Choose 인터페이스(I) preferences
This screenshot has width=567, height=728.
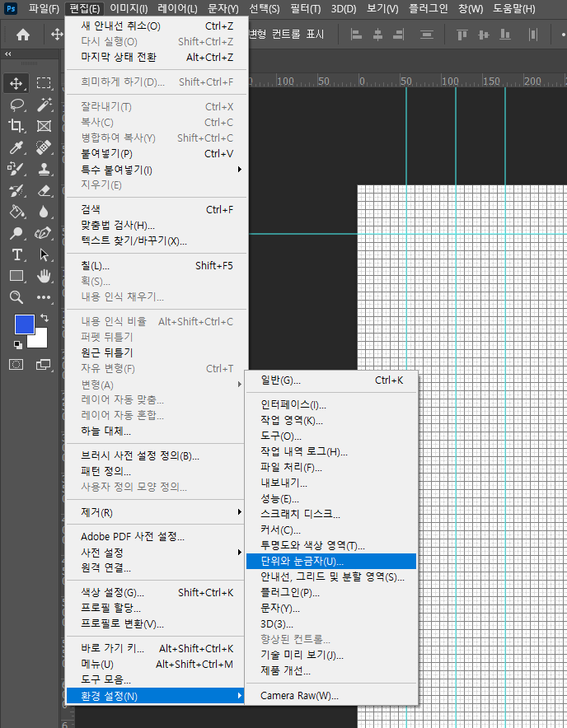tap(331, 405)
